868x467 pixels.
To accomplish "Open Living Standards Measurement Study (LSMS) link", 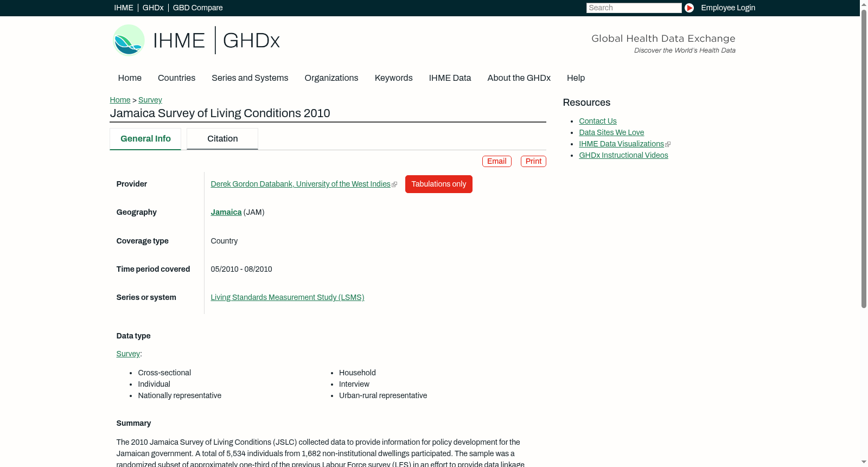I will [x=288, y=297].
